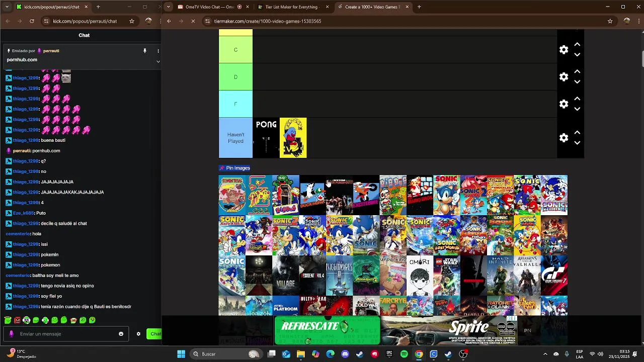The height and width of the screenshot is (362, 644).
Task: Move the F tier row up
Action: 577,99
